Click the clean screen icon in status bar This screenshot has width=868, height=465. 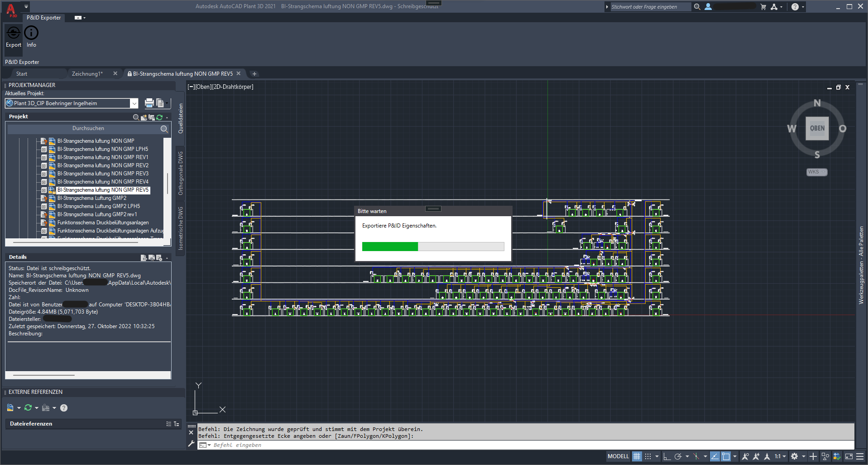pyautogui.click(x=849, y=456)
